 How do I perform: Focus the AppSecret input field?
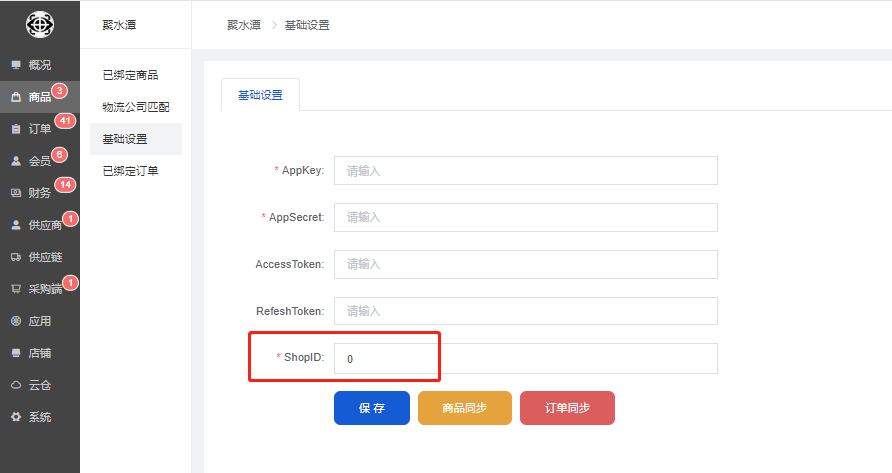pos(526,217)
